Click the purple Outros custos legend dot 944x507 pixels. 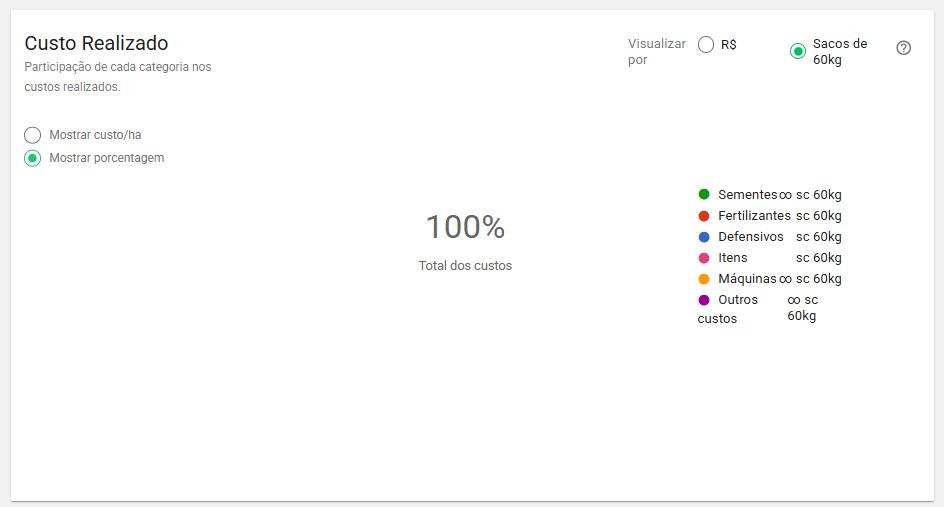point(704,300)
